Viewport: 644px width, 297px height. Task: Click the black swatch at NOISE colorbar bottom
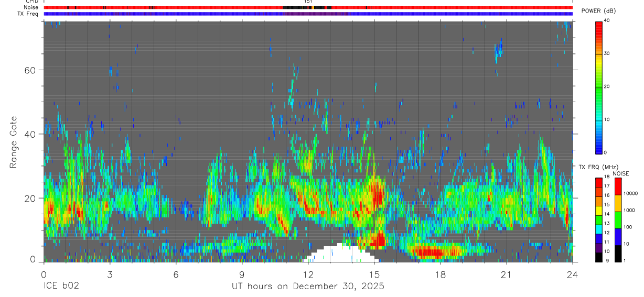pyautogui.click(x=618, y=254)
